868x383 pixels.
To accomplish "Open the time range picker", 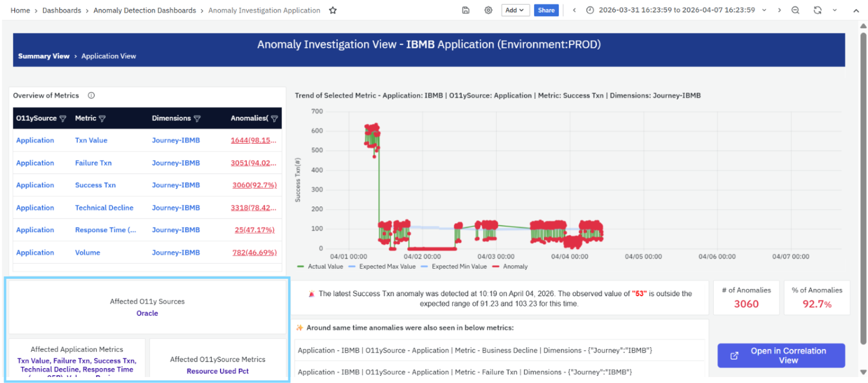I will pyautogui.click(x=670, y=10).
